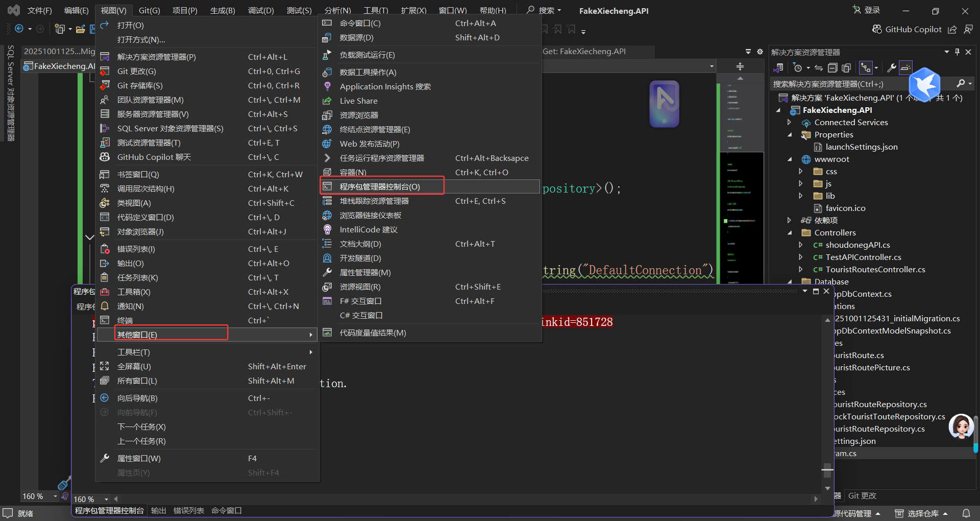This screenshot has height=521, width=980.
Task: Click the open file folder toolbar icon
Action: [81, 29]
